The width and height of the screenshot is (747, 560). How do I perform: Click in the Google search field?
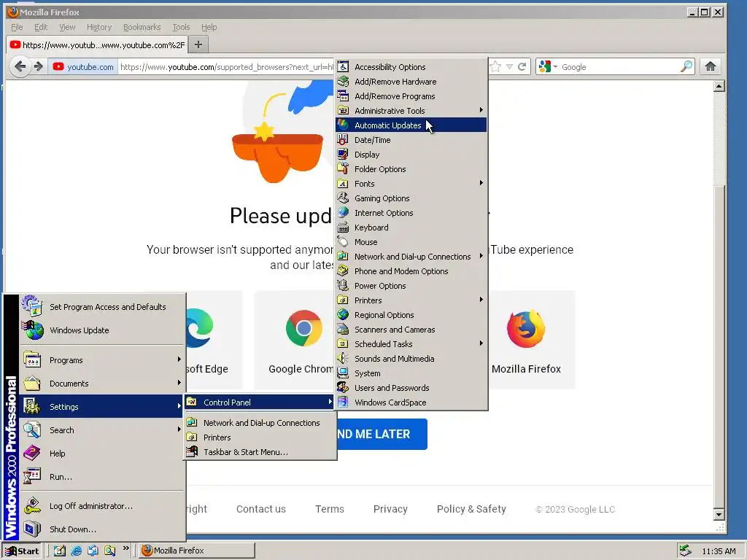pyautogui.click(x=619, y=66)
